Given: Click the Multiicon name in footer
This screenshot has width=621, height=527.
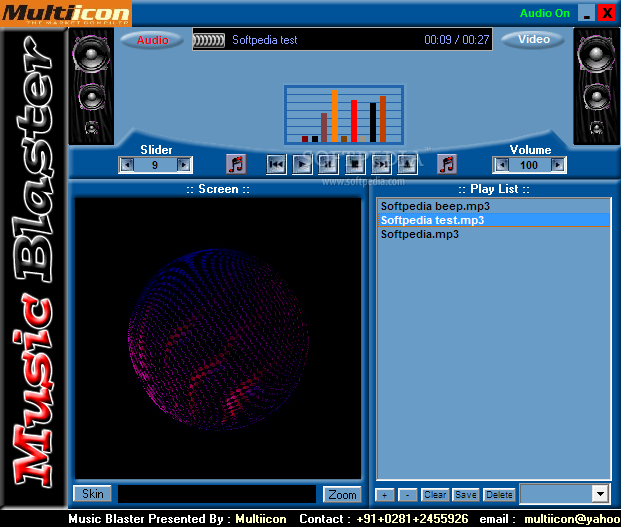Looking at the screenshot, I should pos(261,519).
